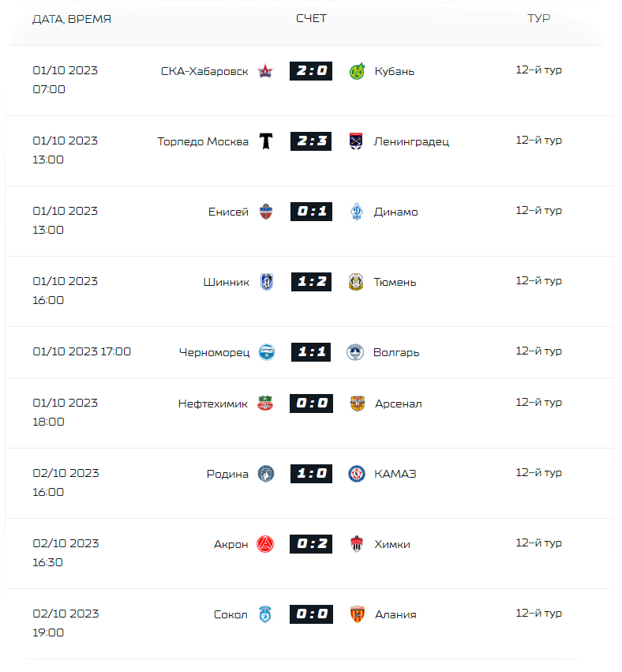Open the Tyumen club emblem
Screen dimensions: 622x672
click(356, 282)
